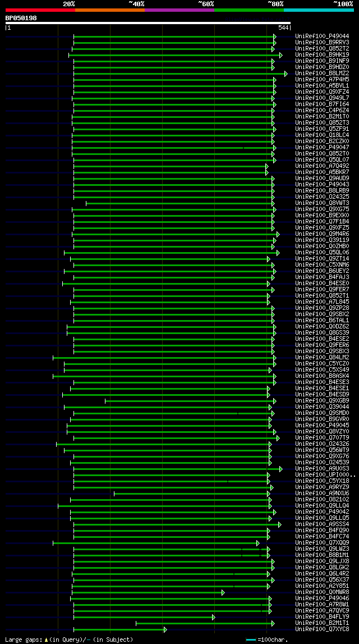Viewport: 359px width, 644px height.
Task: Select the UniRef100_Q39119 label
Action: coord(322,240)
